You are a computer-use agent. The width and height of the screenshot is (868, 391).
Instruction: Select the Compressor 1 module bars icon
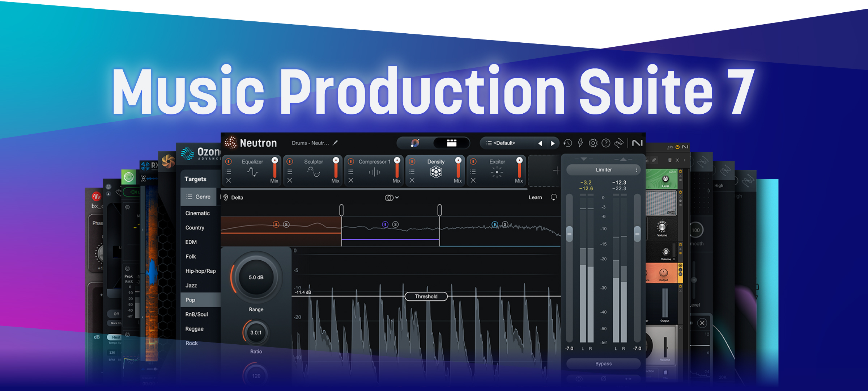[375, 172]
